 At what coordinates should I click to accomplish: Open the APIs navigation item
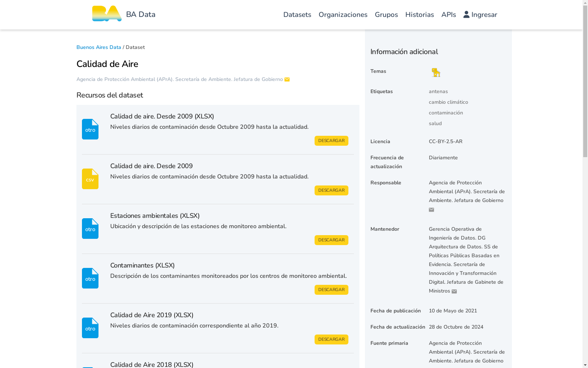click(x=449, y=15)
